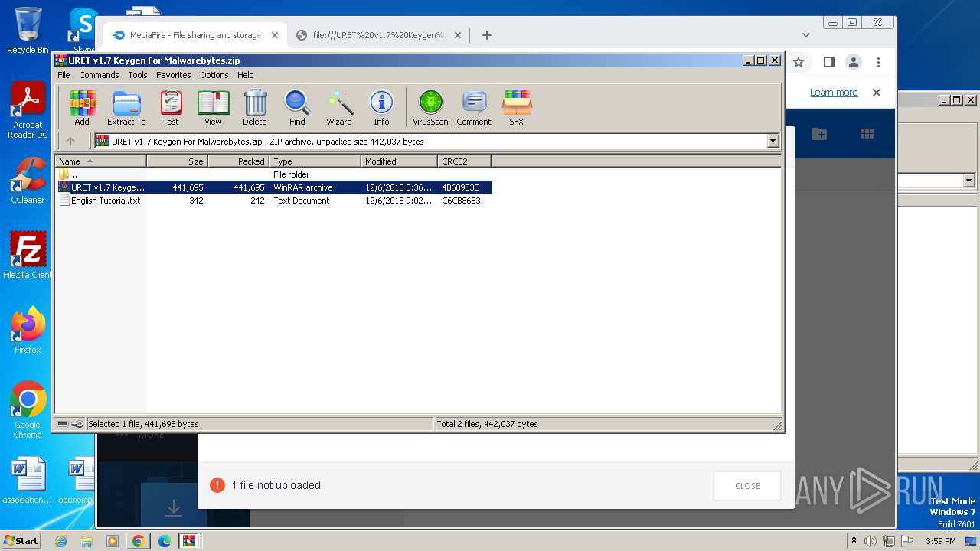Sort by CRC32 column header
This screenshot has height=551, width=980.
464,161
